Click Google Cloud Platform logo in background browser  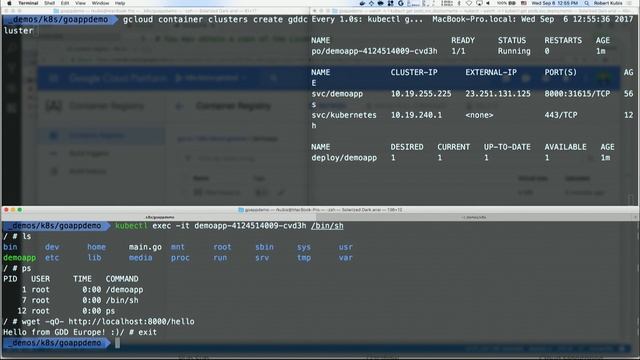[118, 78]
